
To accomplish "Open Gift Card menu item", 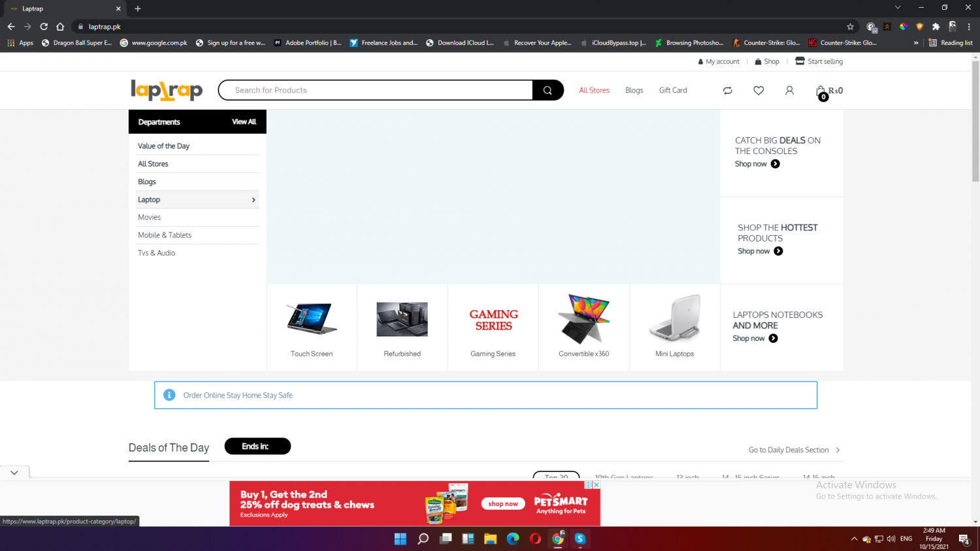I will coord(673,91).
